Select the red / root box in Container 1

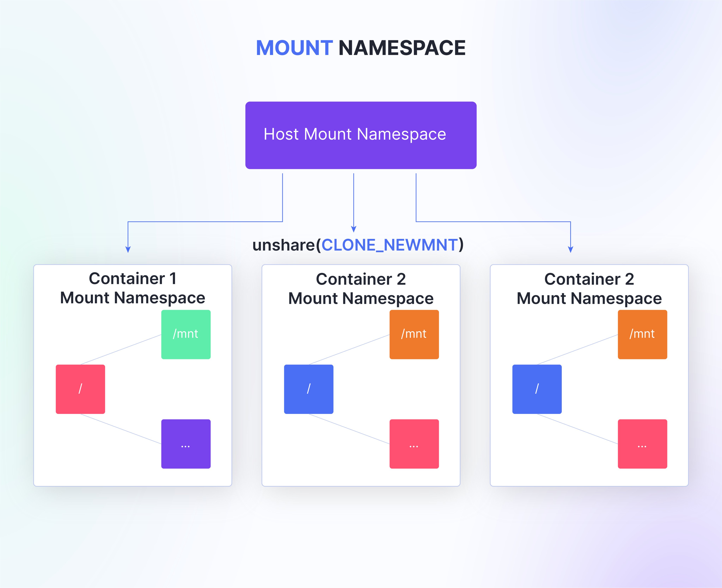pyautogui.click(x=80, y=389)
